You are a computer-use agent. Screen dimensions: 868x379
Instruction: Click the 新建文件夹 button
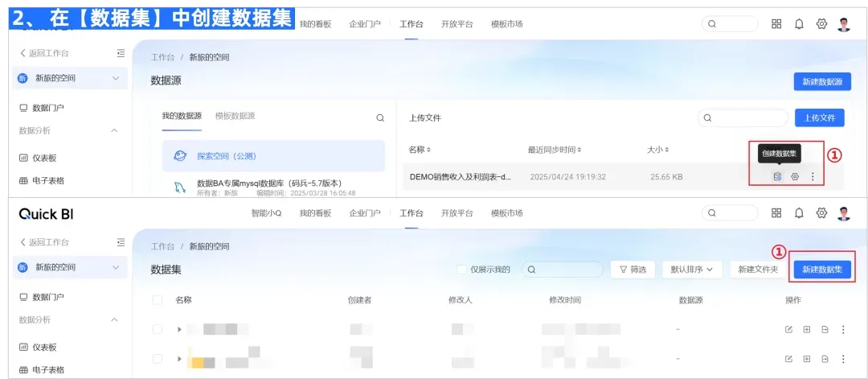pyautogui.click(x=758, y=270)
